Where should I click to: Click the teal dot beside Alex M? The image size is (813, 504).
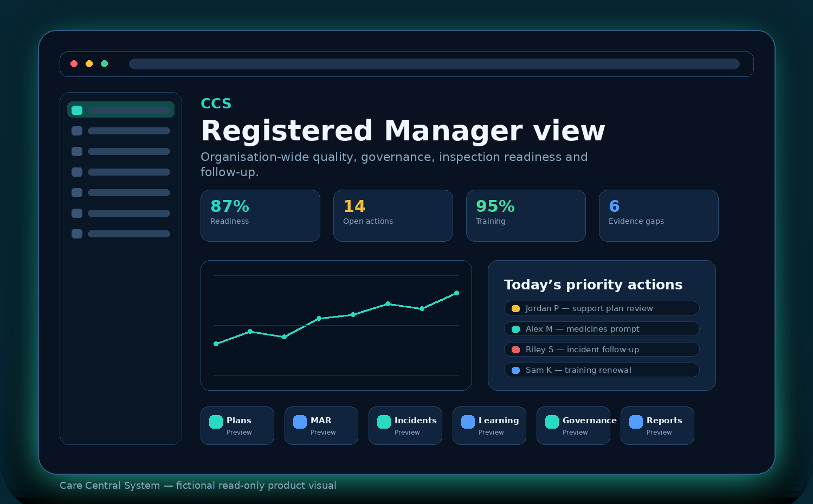[x=516, y=329]
